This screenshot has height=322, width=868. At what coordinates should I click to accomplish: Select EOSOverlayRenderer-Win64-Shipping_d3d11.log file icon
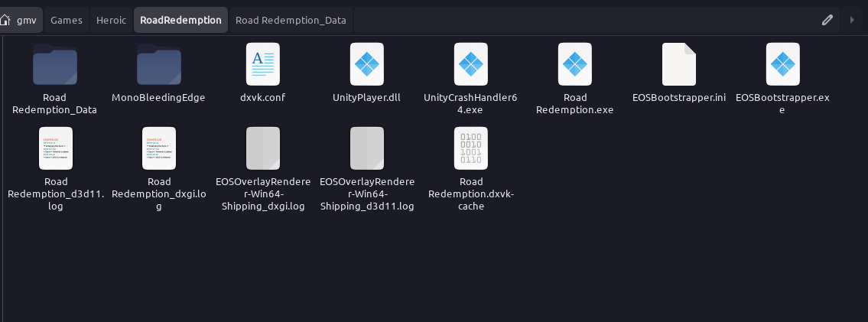click(367, 148)
